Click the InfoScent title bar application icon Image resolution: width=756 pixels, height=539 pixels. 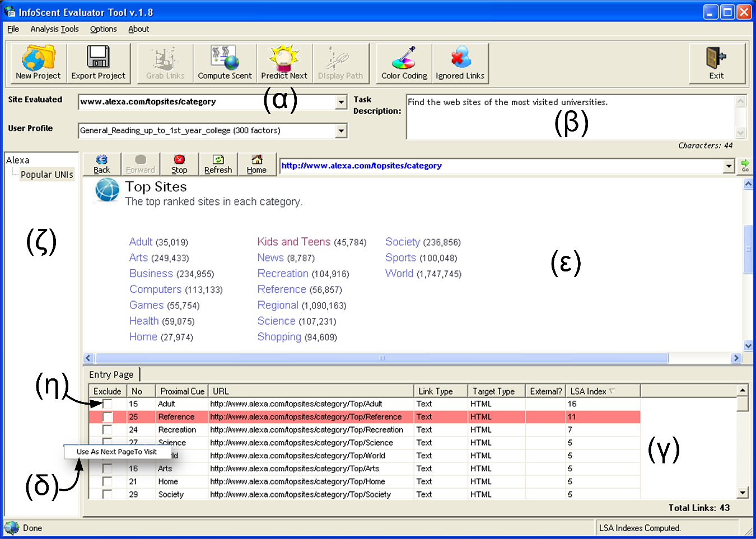tap(10, 12)
